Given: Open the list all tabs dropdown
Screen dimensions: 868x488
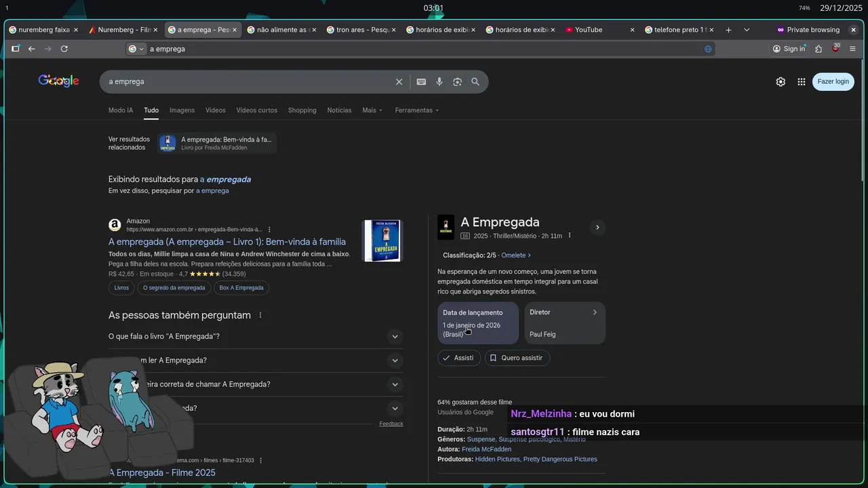Looking at the screenshot, I should tap(747, 30).
